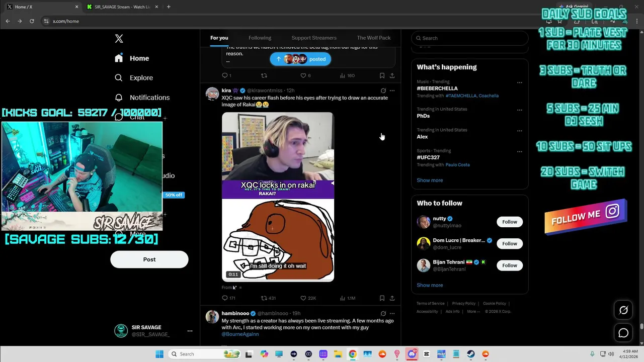This screenshot has width=644, height=362.
Task: Click the white Post button
Action: 149,259
